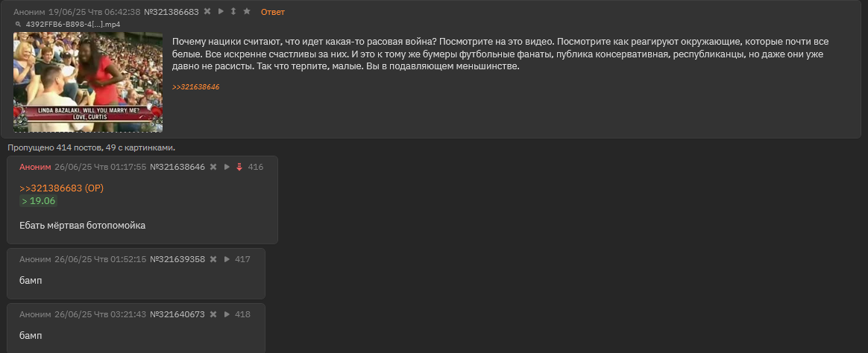
Task: Open the menu triangle of post №321640673
Action: coord(227,314)
